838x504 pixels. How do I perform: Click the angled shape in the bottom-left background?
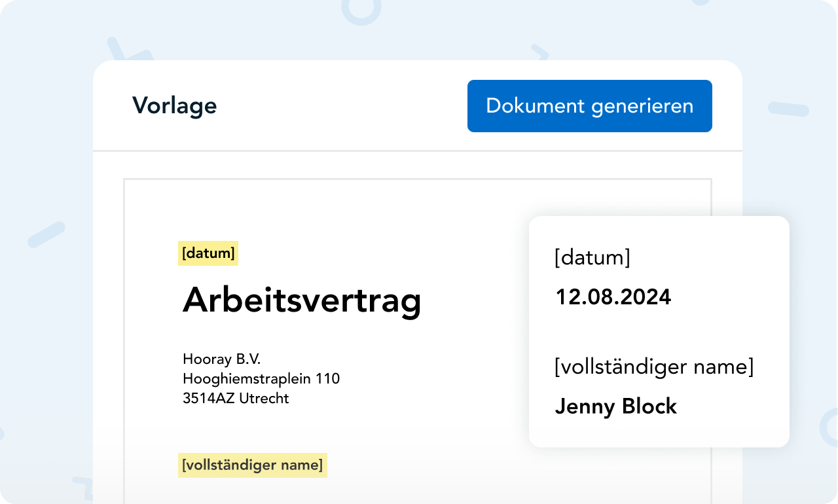(82, 487)
